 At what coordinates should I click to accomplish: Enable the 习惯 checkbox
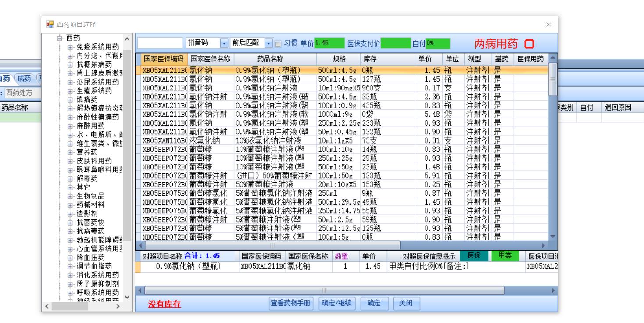278,43
